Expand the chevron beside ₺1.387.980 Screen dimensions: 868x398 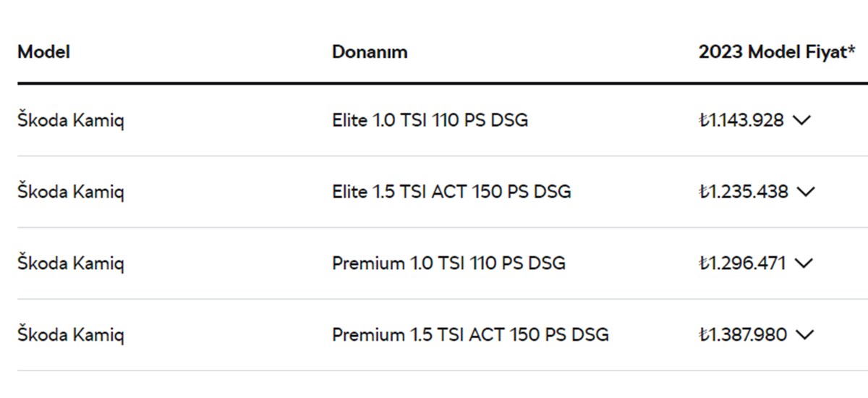(804, 335)
